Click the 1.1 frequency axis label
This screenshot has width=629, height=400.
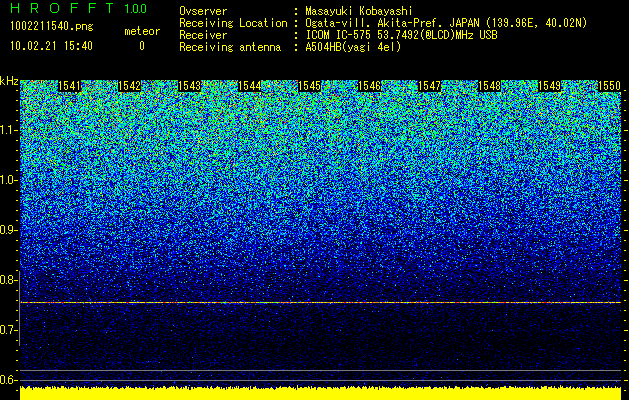click(x=8, y=130)
